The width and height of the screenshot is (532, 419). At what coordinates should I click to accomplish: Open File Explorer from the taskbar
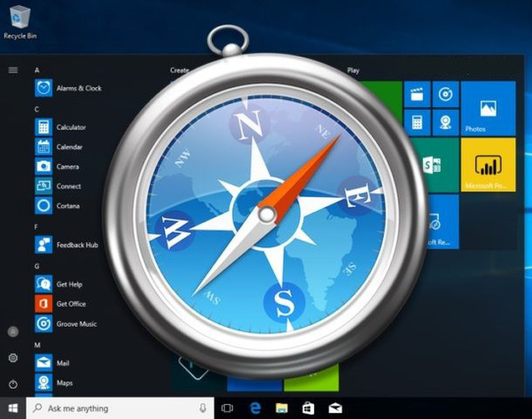pyautogui.click(x=282, y=408)
